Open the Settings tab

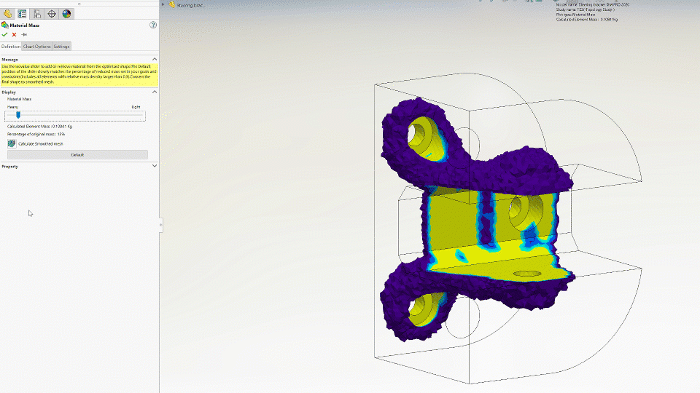coord(62,46)
